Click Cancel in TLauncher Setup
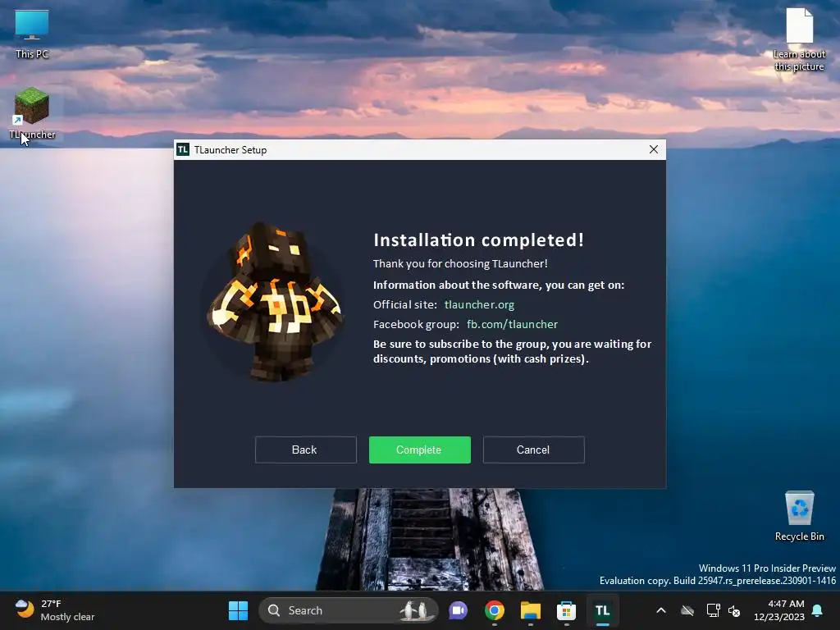Viewport: 840px width, 630px height. point(533,450)
